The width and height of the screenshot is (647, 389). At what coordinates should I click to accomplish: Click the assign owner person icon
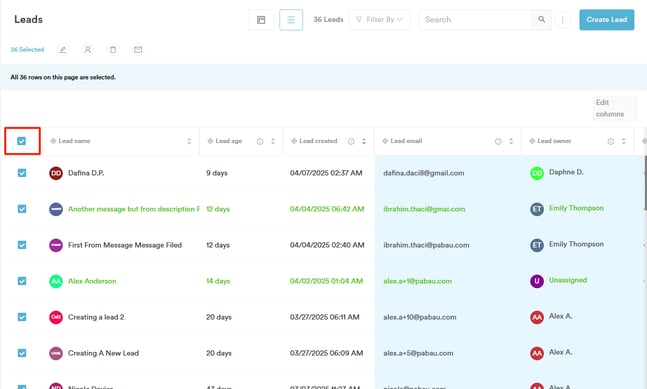(x=87, y=50)
